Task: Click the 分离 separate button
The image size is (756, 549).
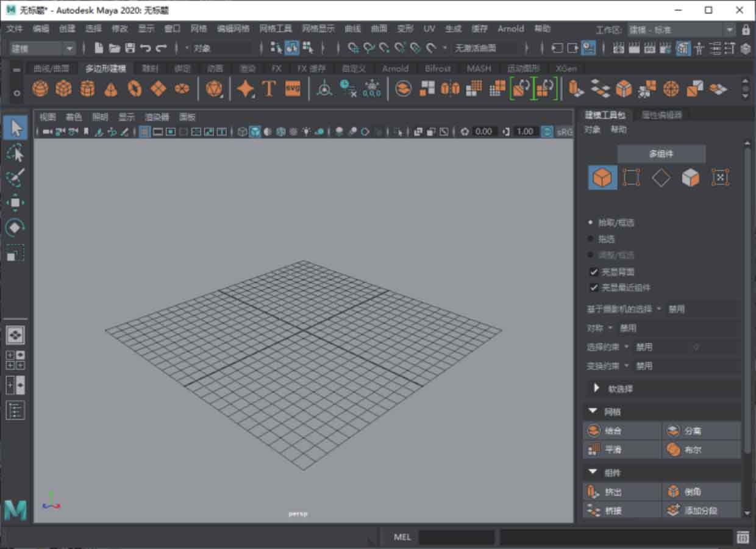Action: pos(702,431)
